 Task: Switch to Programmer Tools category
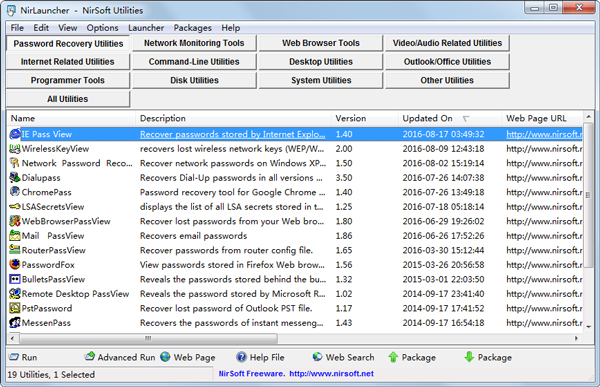pos(68,80)
